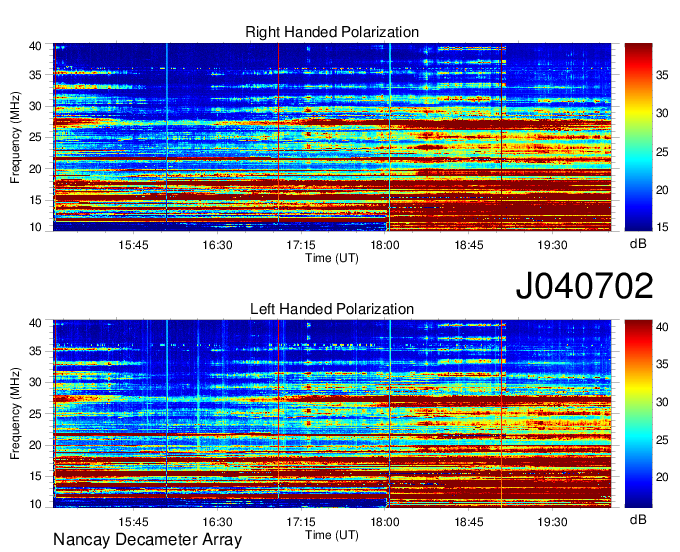
Task: Click the 19:30 tick label on bottom plot
Action: (x=552, y=522)
